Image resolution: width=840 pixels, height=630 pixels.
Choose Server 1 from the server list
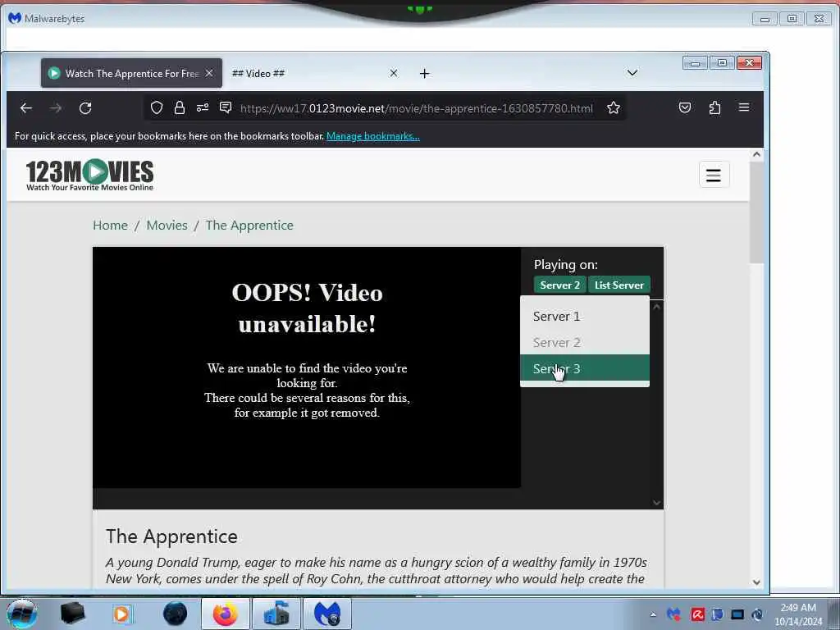coord(584,316)
